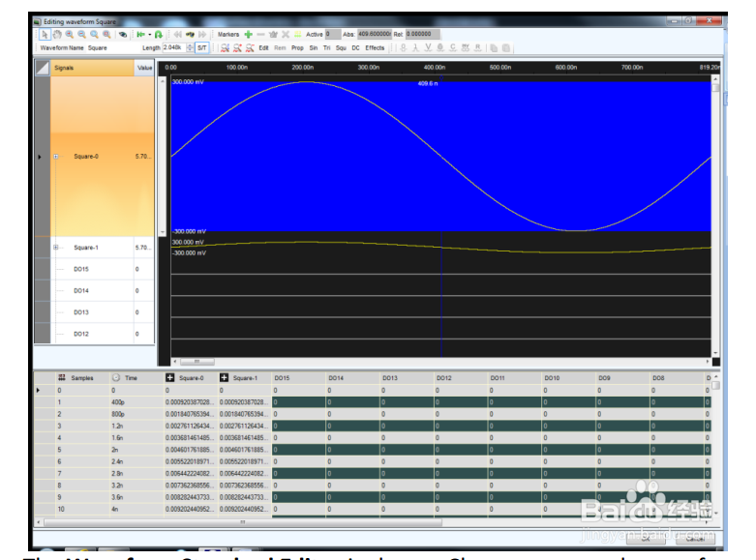Click the yellow-green marker grid icon
Viewport: 756px width, 560px height.
point(298,34)
